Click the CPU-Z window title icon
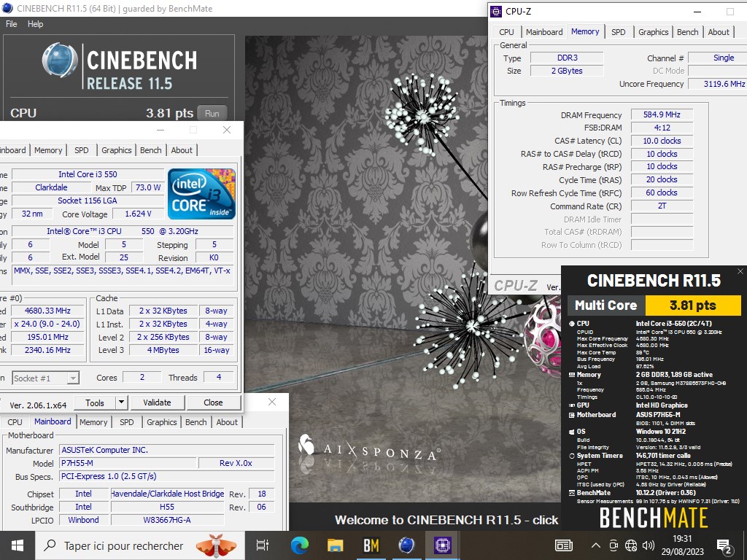The image size is (747, 560). pos(496,12)
